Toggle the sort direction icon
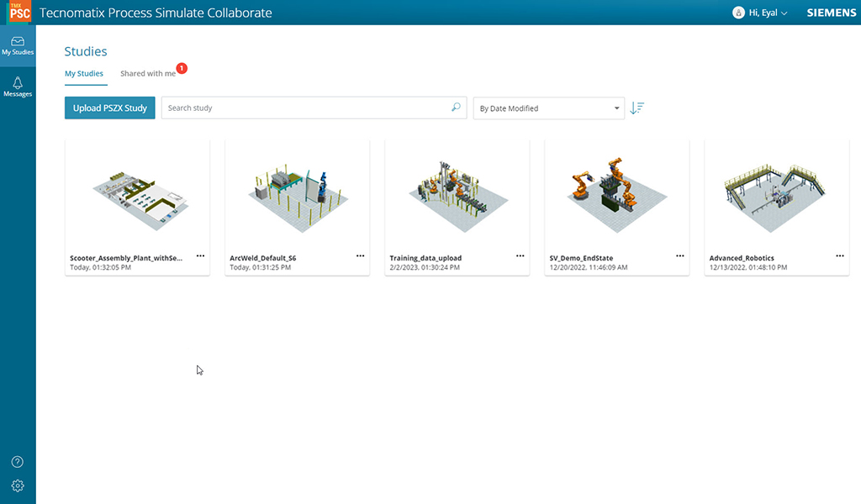 tap(637, 108)
